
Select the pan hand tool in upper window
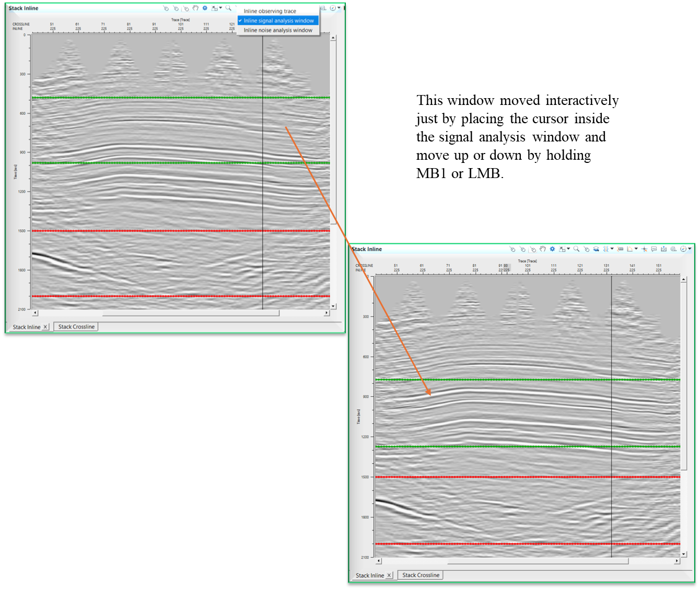coord(195,8)
